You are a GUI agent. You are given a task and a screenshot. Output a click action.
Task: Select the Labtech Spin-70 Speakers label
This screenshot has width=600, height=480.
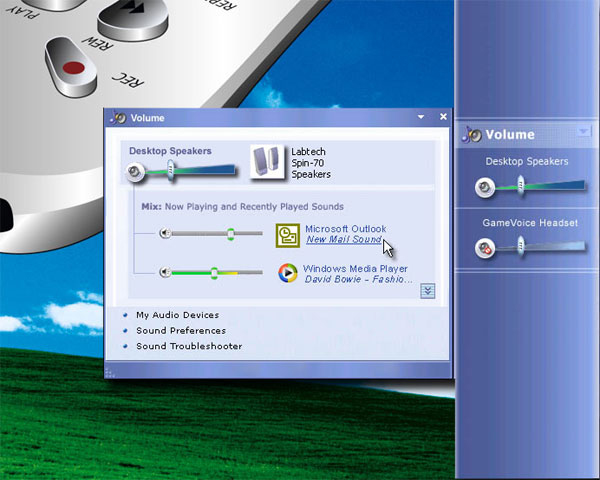[x=311, y=163]
